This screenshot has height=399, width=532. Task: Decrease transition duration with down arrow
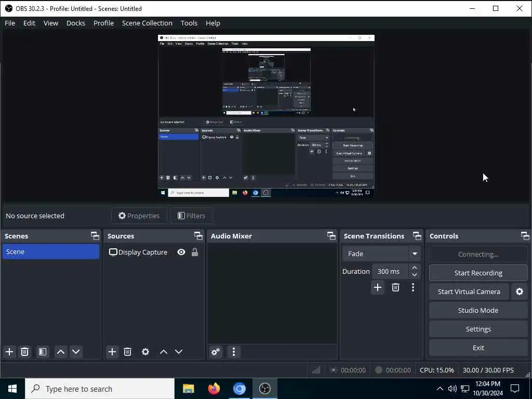click(415, 275)
